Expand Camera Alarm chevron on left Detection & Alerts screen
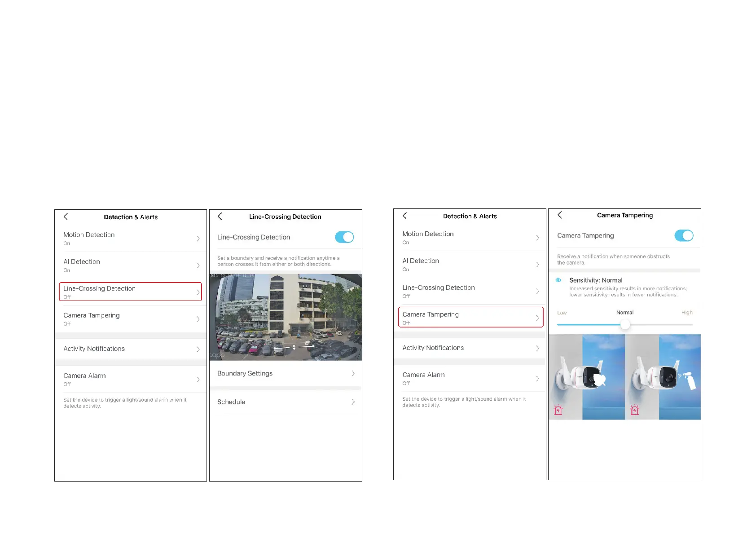Viewport: 756px width, 535px height. 198,380
